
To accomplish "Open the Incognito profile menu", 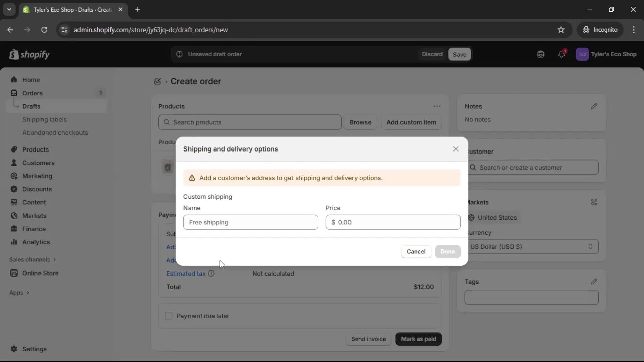I will pos(600,29).
